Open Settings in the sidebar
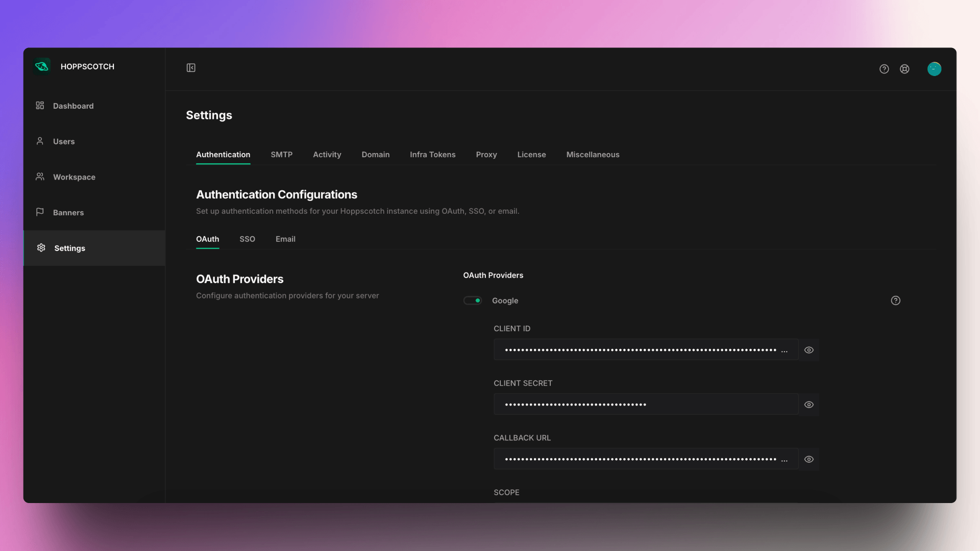 coord(94,248)
